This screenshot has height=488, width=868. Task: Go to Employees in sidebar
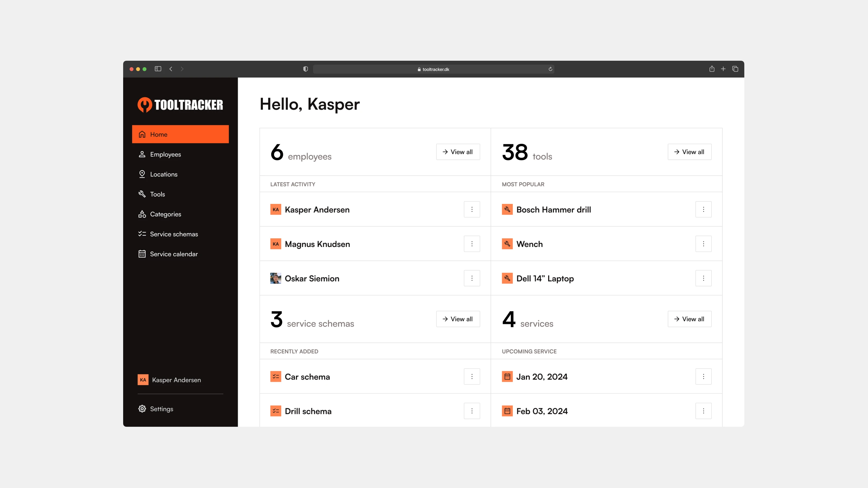pyautogui.click(x=165, y=154)
